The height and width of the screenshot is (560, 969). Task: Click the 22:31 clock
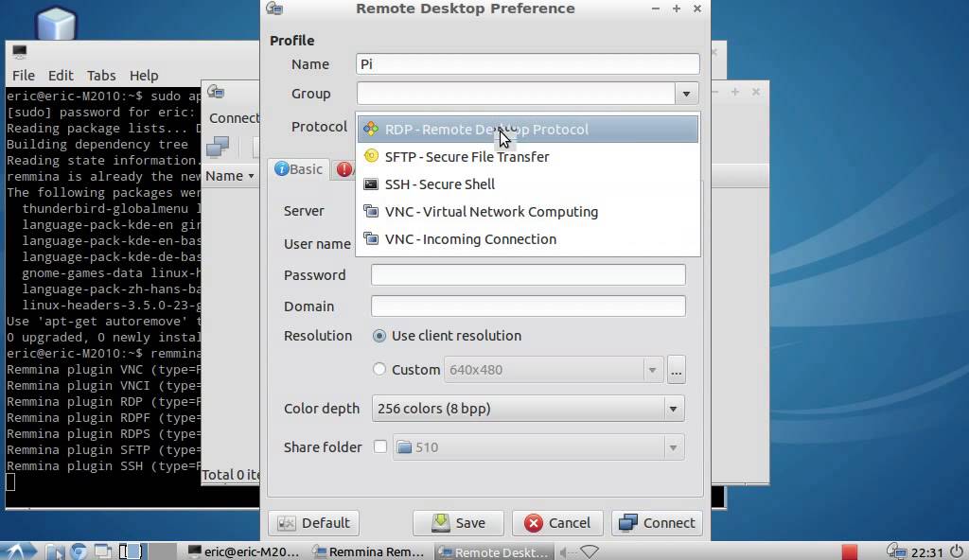point(927,552)
